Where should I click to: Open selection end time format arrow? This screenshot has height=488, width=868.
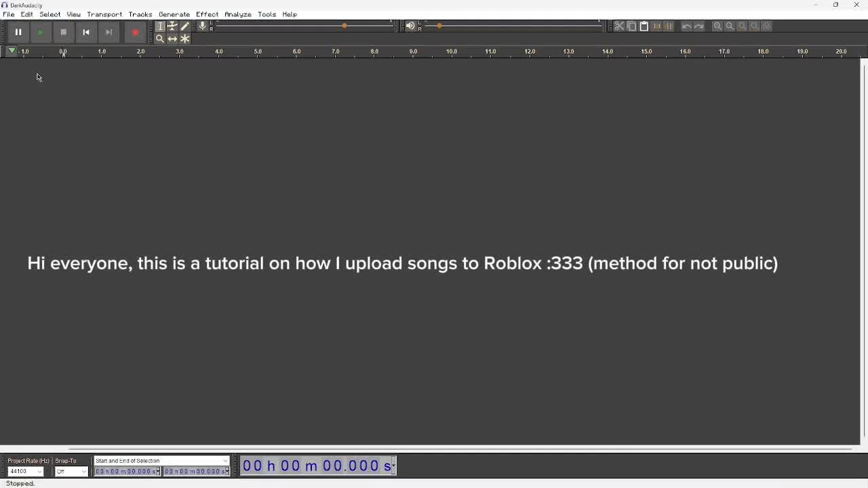pos(227,471)
